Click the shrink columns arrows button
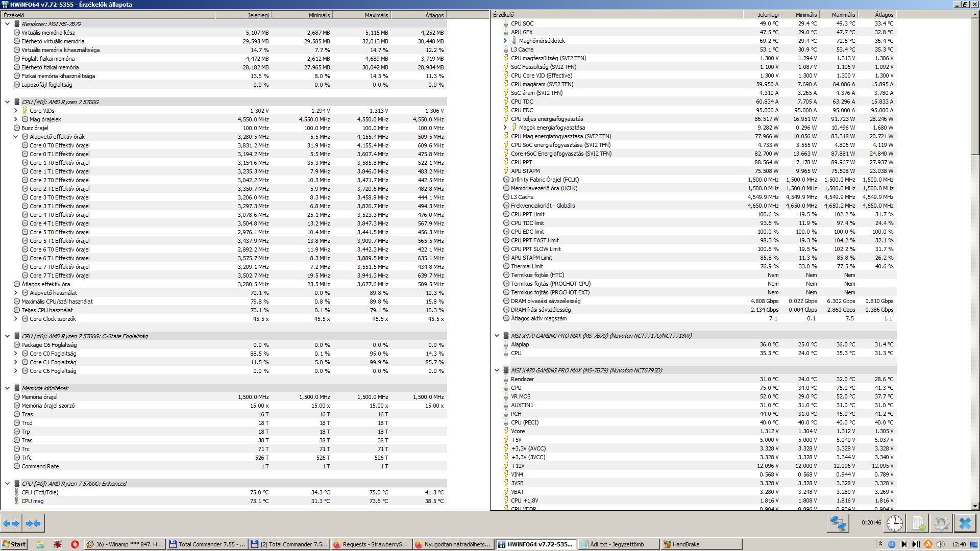980x551 pixels. [x=33, y=523]
